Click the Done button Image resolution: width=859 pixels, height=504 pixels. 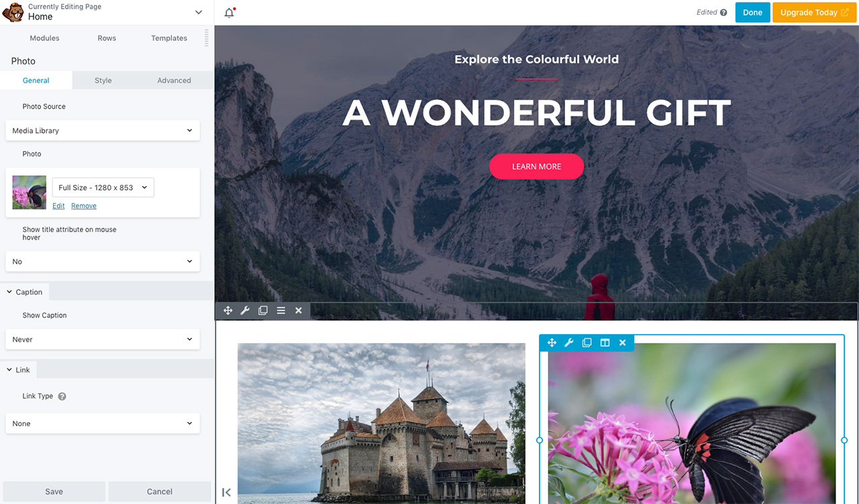coord(753,13)
